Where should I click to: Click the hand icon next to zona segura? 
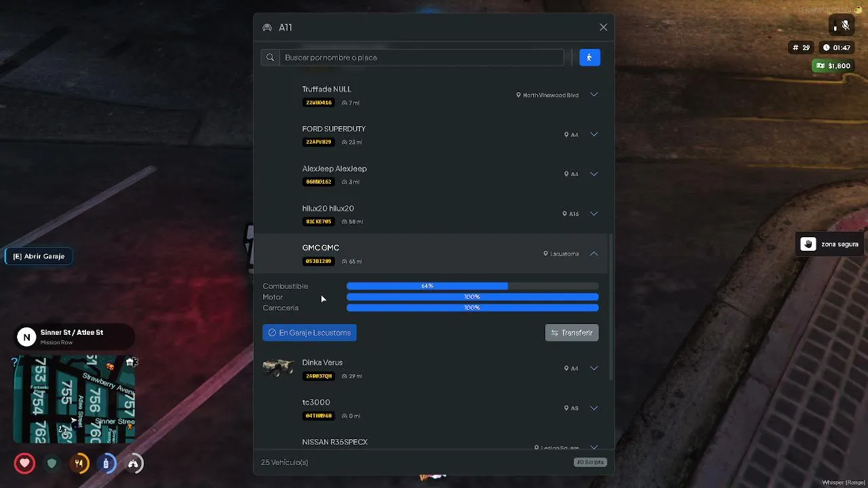[x=808, y=244]
